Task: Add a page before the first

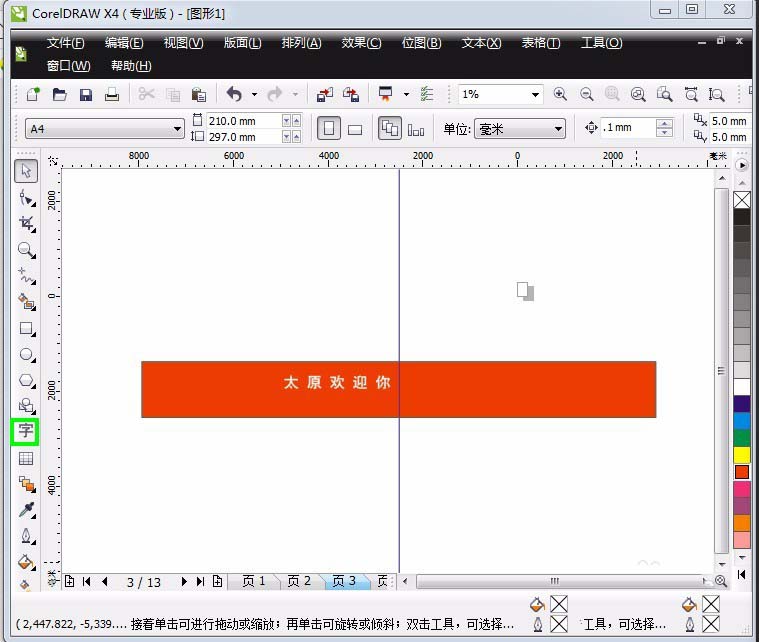Action: (x=69, y=581)
